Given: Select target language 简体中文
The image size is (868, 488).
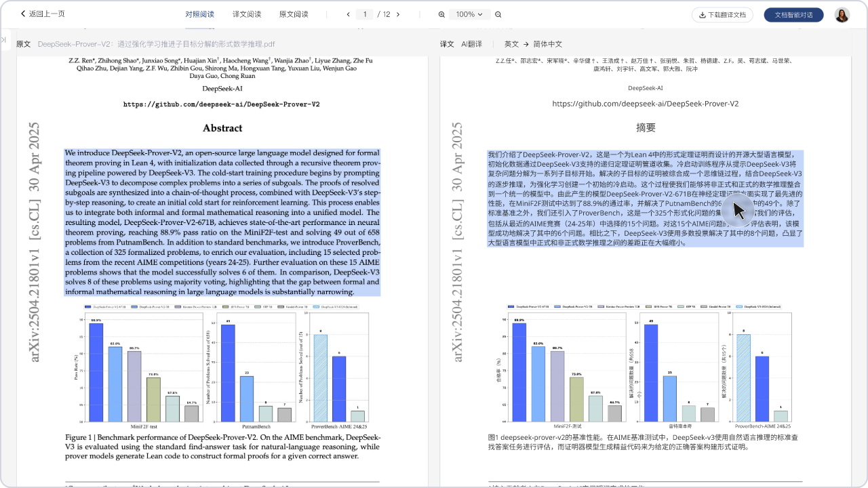Looking at the screenshot, I should tap(548, 44).
